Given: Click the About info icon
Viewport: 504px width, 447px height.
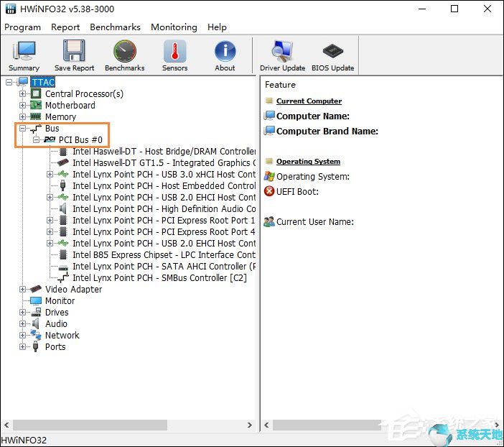Looking at the screenshot, I should click(x=225, y=51).
